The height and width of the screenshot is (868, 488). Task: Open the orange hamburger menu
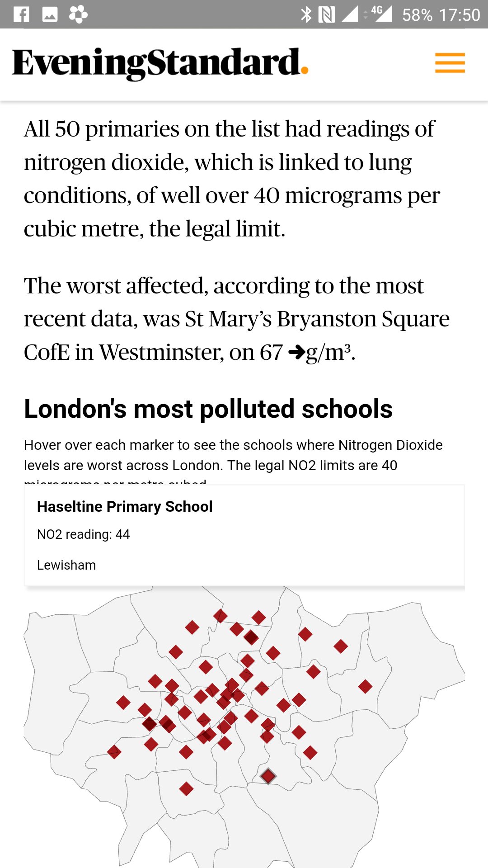pyautogui.click(x=450, y=63)
